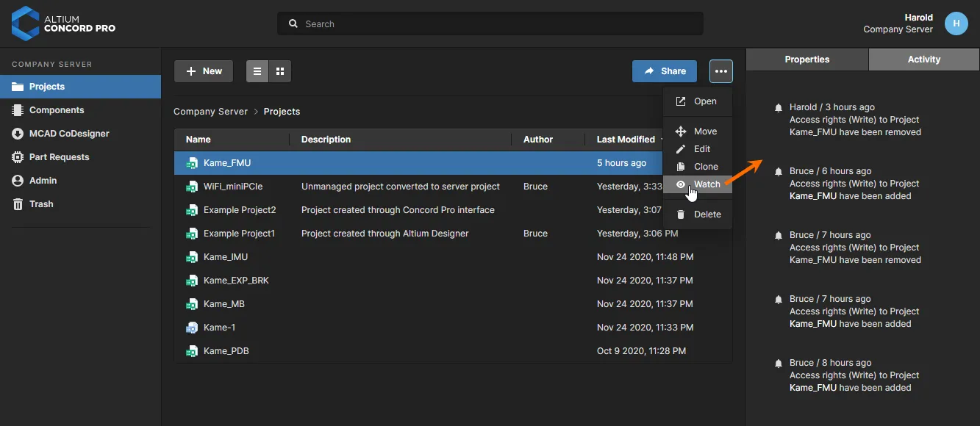Click 'Harold / 3 hours ago' activity entry

coord(832,108)
